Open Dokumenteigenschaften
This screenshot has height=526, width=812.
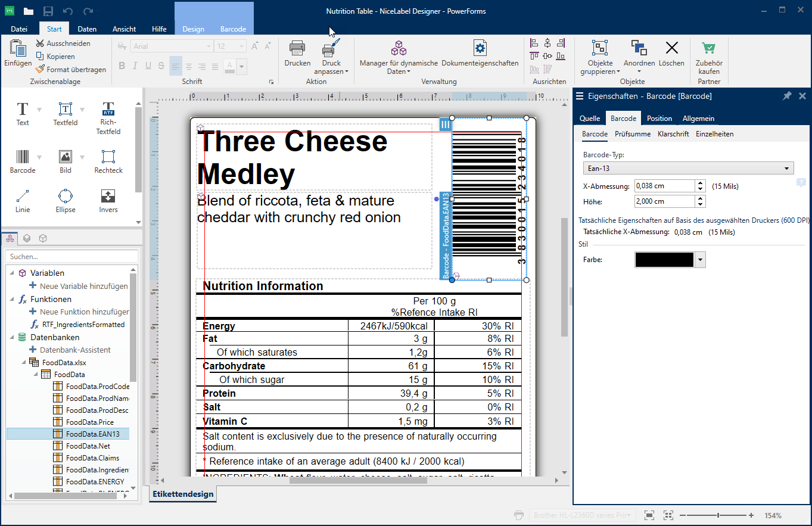click(x=480, y=54)
